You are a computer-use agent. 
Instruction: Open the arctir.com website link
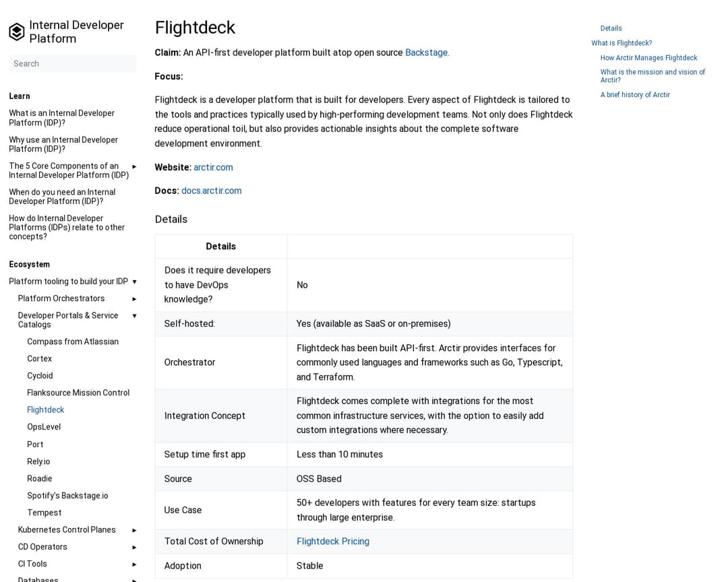tap(213, 167)
